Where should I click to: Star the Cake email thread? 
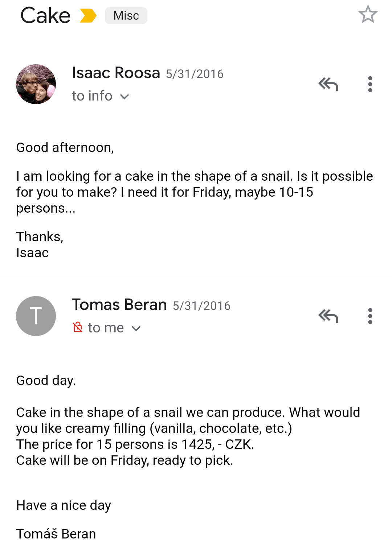pos(368,15)
